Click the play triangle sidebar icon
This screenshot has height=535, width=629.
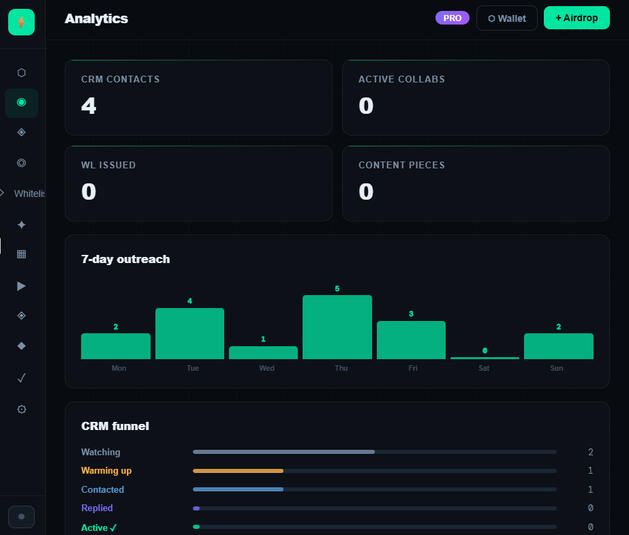21,285
